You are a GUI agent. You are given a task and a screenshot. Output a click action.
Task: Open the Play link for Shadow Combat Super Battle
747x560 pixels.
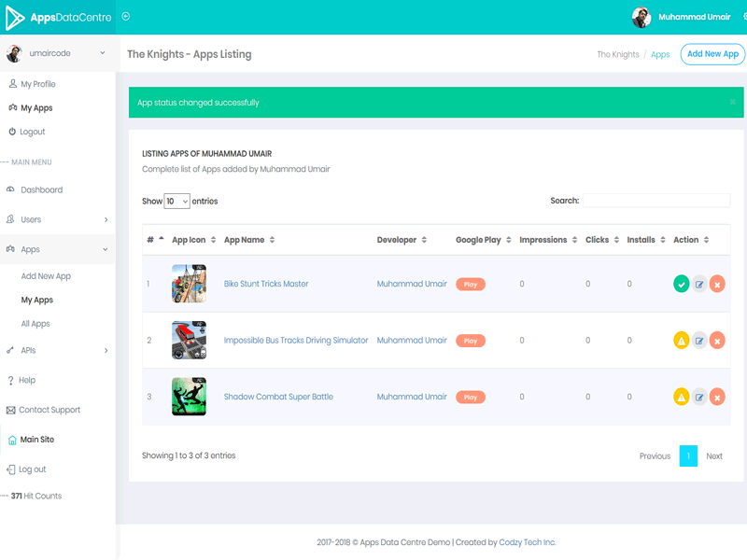tap(471, 397)
